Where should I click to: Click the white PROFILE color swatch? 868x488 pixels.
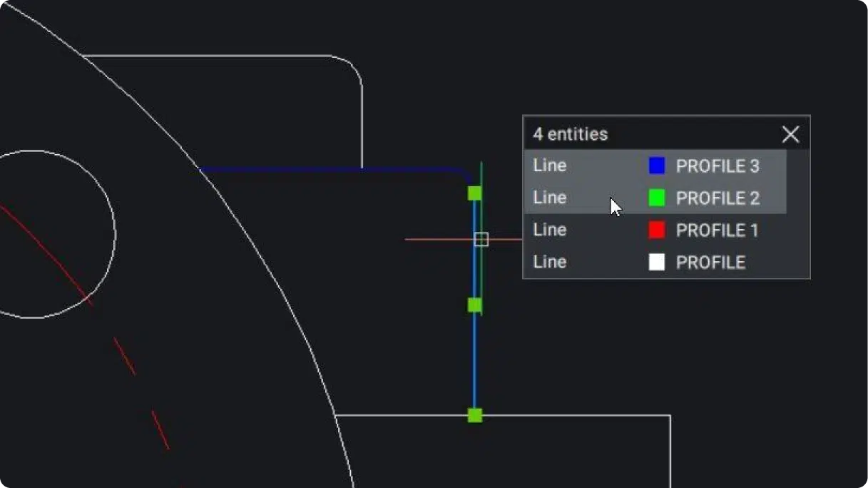656,263
